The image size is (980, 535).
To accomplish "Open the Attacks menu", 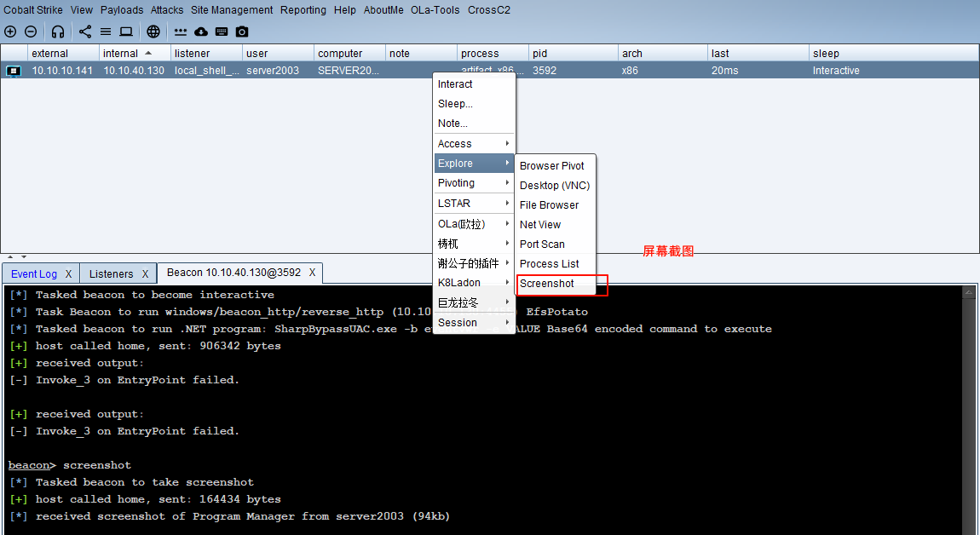I will [167, 10].
